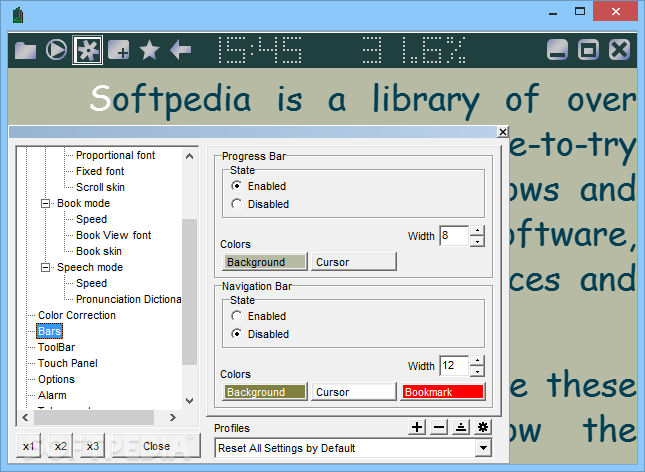Decrease Progress Bar width by one
The width and height of the screenshot is (645, 472).
pos(477,241)
